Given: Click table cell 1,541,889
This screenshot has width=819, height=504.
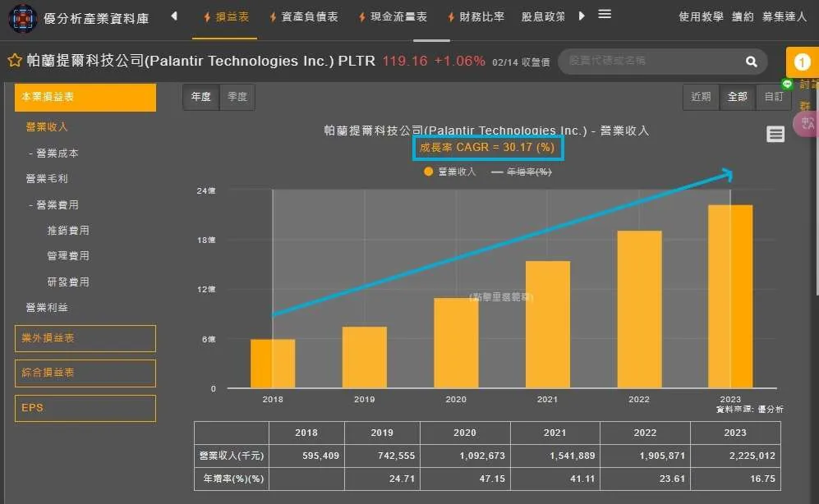Looking at the screenshot, I should (x=555, y=456).
